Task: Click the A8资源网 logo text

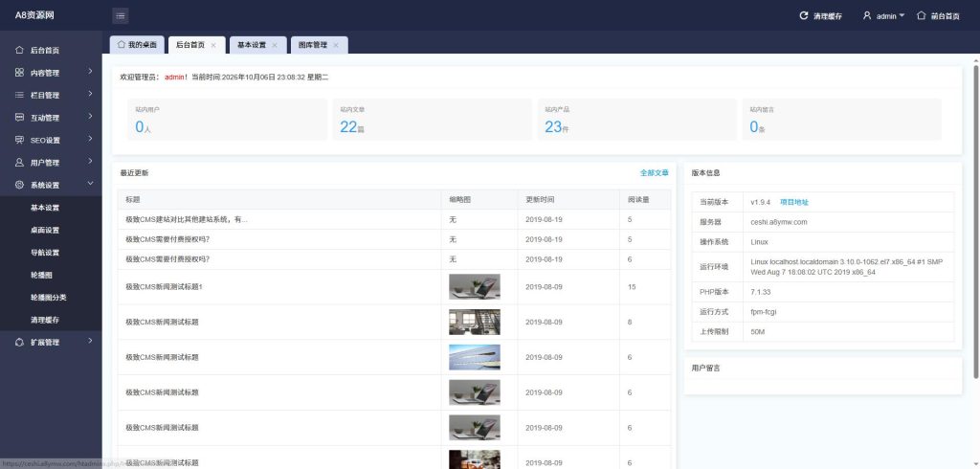Action: pyautogui.click(x=34, y=15)
